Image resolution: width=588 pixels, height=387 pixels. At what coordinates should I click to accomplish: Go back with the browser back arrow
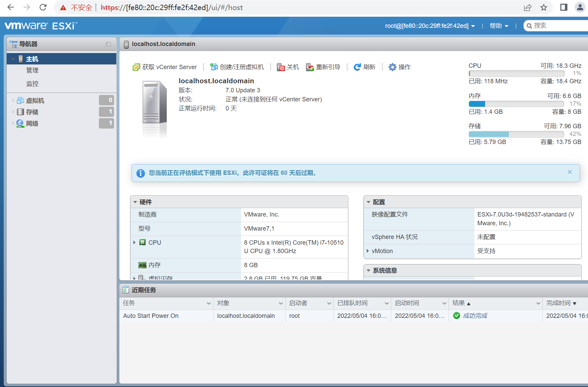pyautogui.click(x=11, y=7)
